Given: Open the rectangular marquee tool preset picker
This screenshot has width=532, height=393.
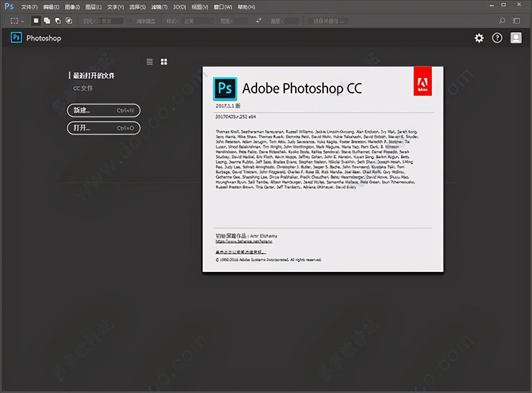Looking at the screenshot, I should 17,21.
